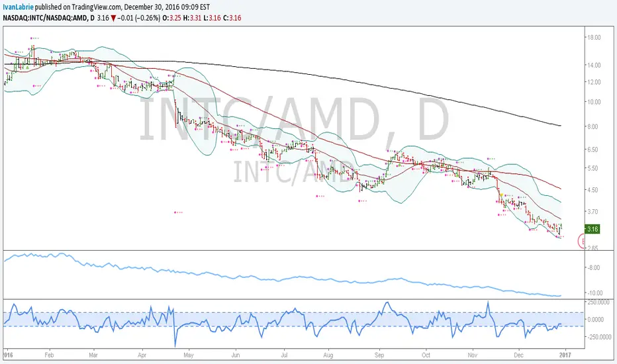Click the 14.00 price axis label
Viewport: 617px width, 364px height.
(x=594, y=65)
